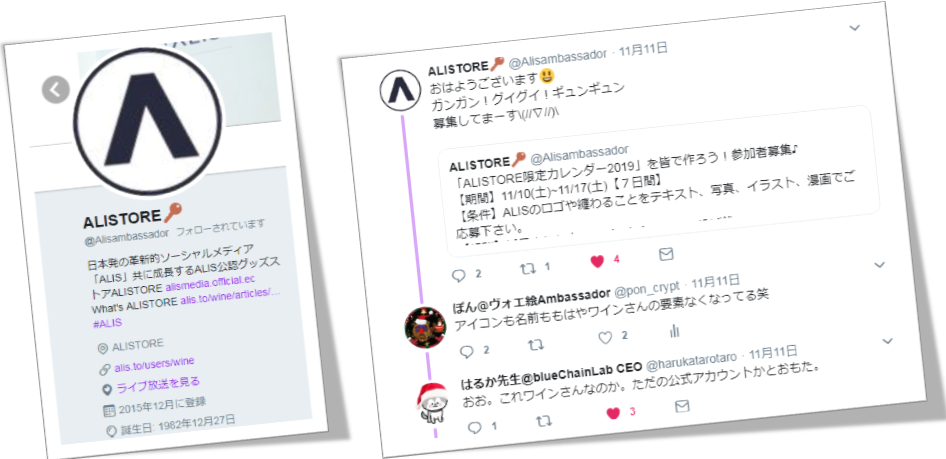Screen dimensions: 946x459
Task: Open chevron menu on harukatarotaro reply
Action: point(887,341)
